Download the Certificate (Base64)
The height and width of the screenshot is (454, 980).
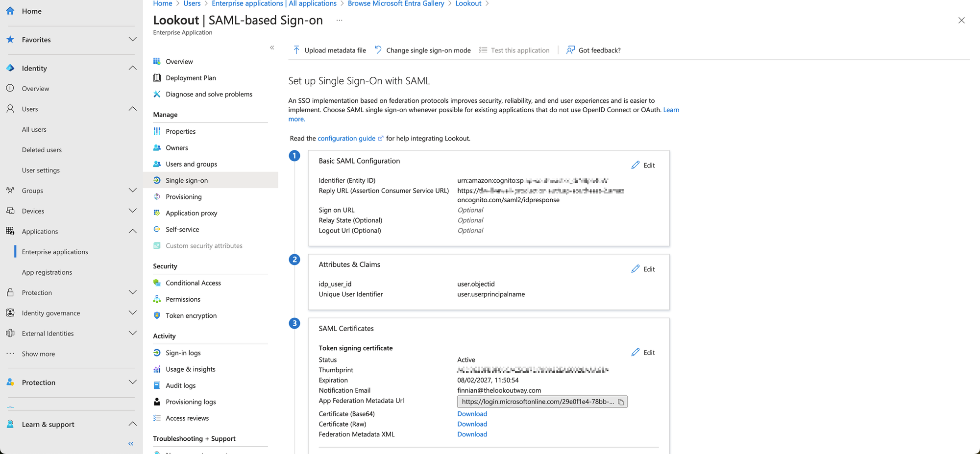pyautogui.click(x=472, y=414)
